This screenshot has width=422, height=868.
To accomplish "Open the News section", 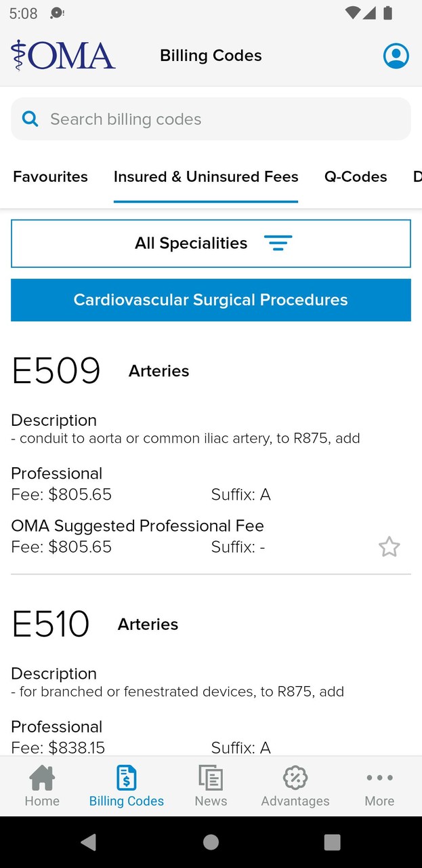I will (x=211, y=787).
